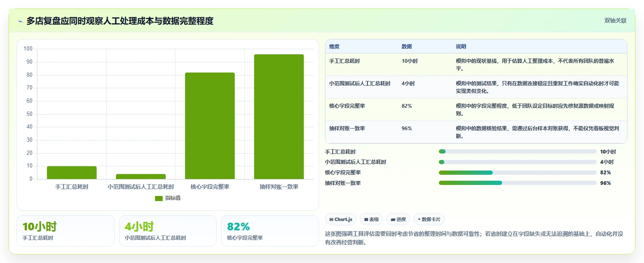The width and height of the screenshot is (644, 263).
Task: Click the 模拟中的字段完整程度 description text
Action: [535, 109]
